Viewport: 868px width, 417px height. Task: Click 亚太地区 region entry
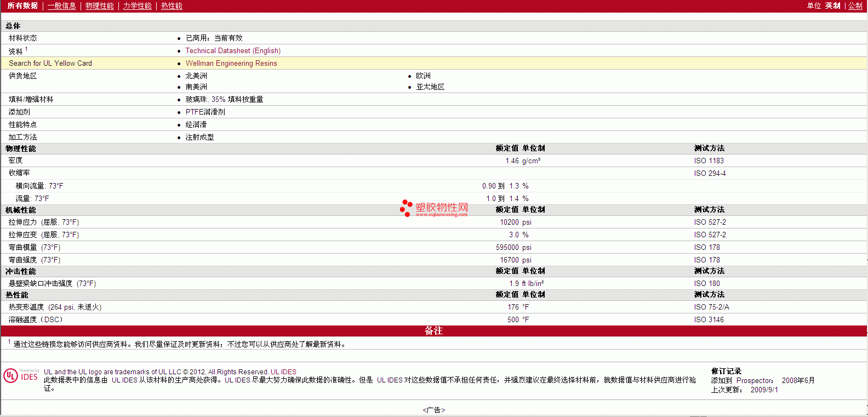pos(430,87)
